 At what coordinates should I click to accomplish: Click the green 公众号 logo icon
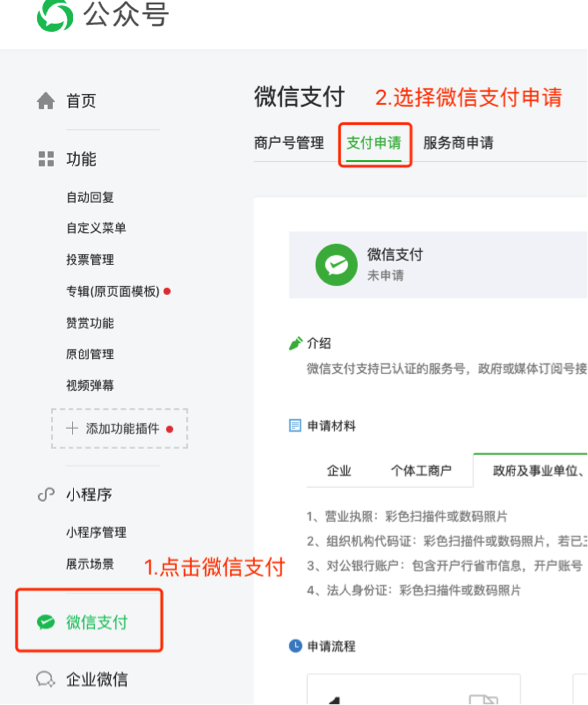55,16
